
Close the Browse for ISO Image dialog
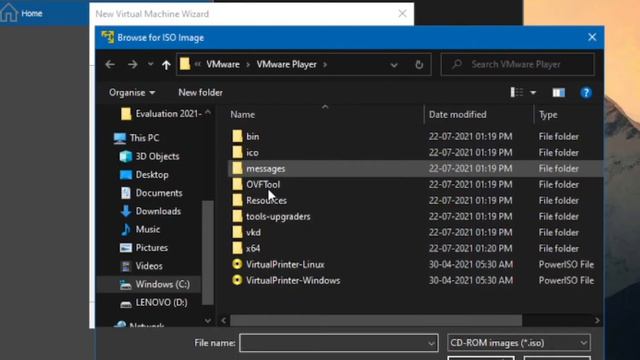592,37
